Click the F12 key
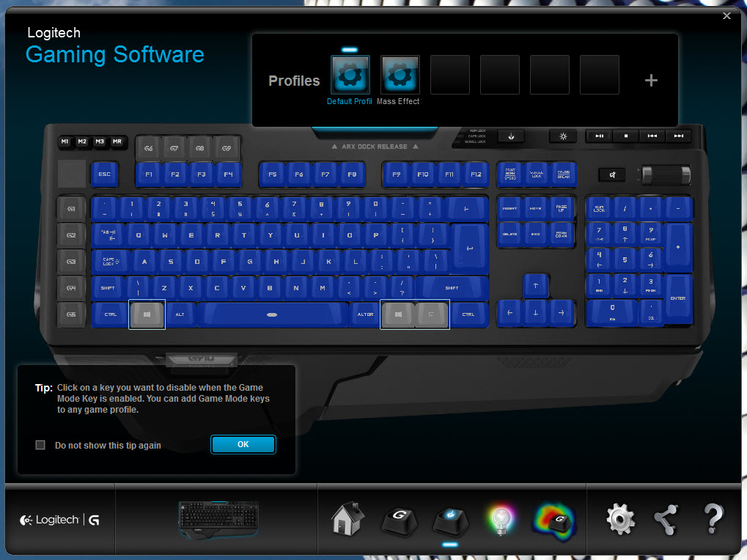 [476, 174]
